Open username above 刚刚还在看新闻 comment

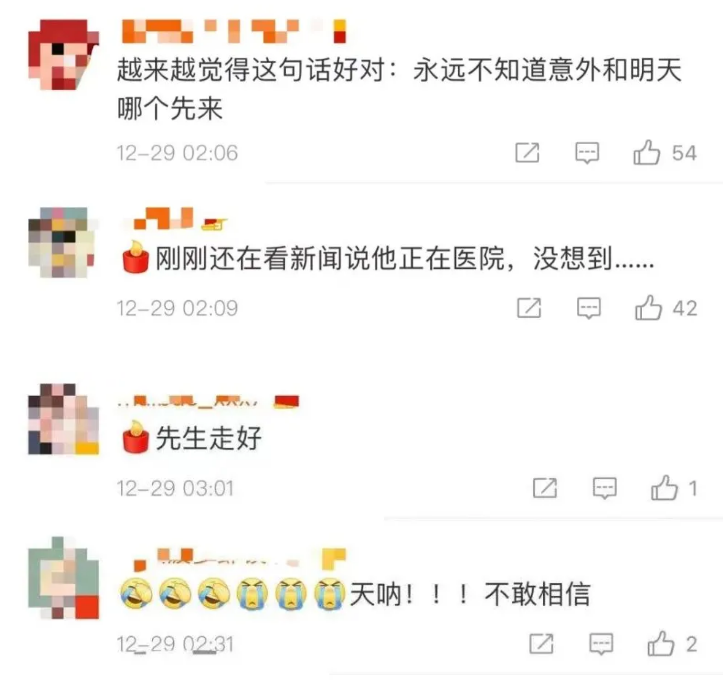(x=174, y=219)
